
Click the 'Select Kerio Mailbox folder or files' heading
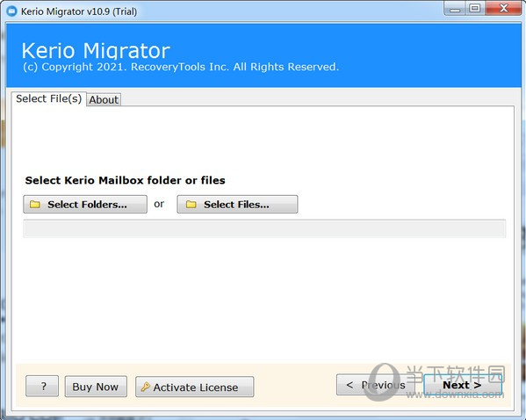pyautogui.click(x=125, y=180)
